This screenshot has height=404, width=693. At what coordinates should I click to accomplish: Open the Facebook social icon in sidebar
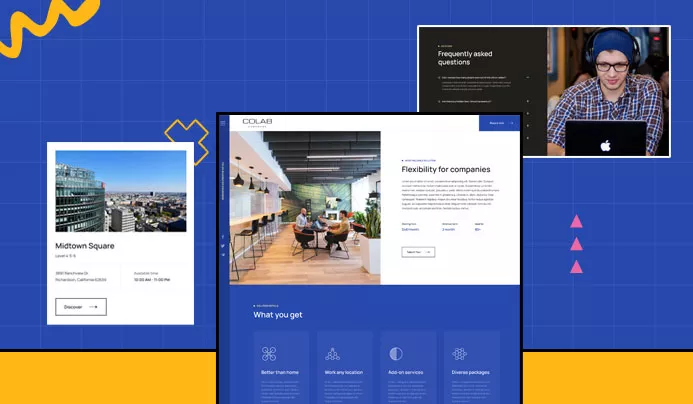click(223, 237)
